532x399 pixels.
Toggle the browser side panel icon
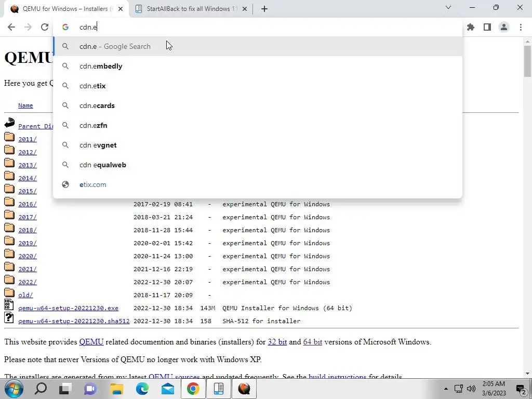pos(487,27)
